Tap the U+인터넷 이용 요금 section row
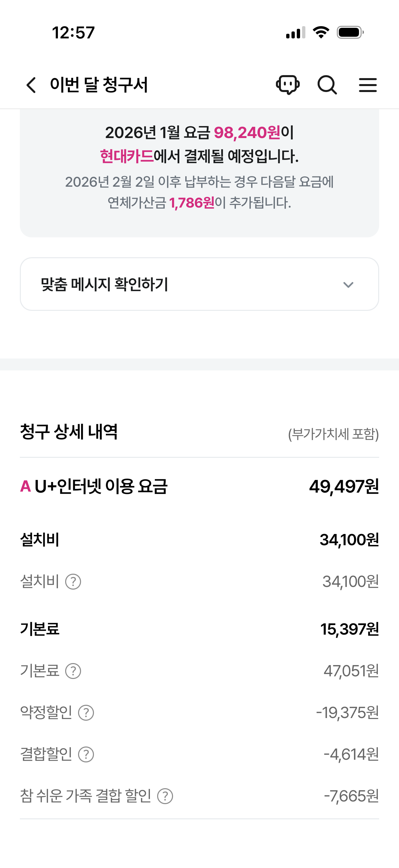Screen dimensions: 399x868 pos(199,486)
